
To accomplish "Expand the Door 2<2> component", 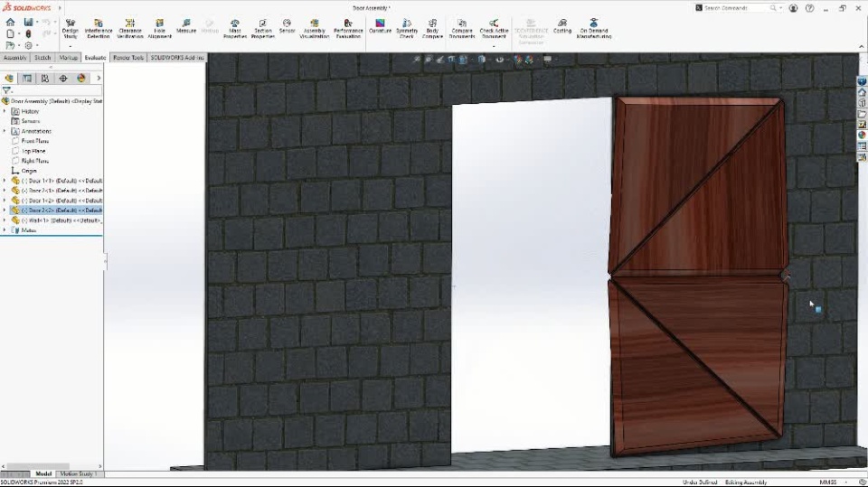I will coord(5,211).
